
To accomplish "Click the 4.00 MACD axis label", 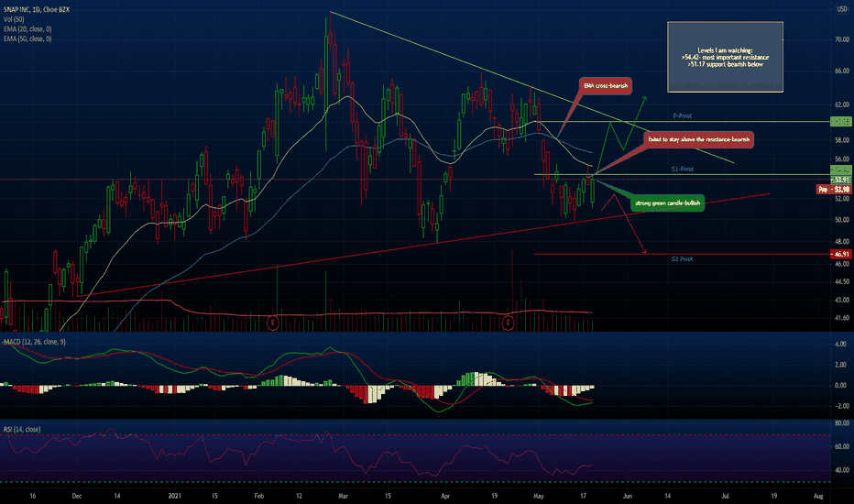I will [x=840, y=345].
